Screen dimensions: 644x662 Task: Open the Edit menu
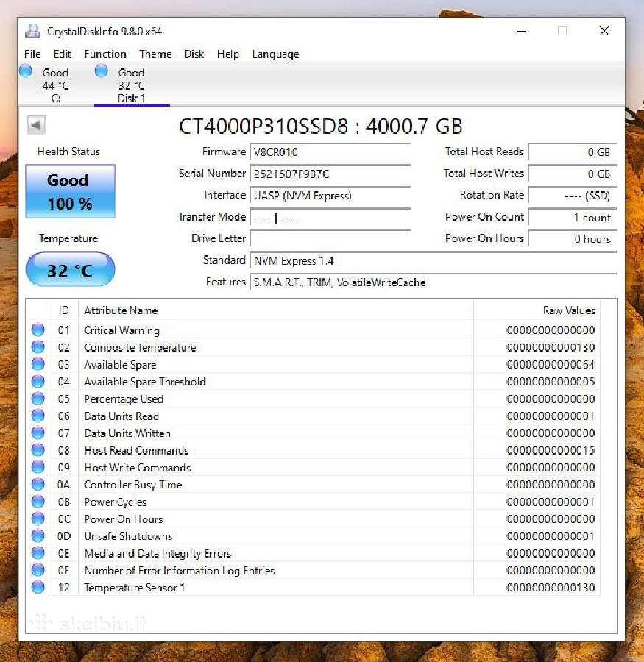[62, 54]
